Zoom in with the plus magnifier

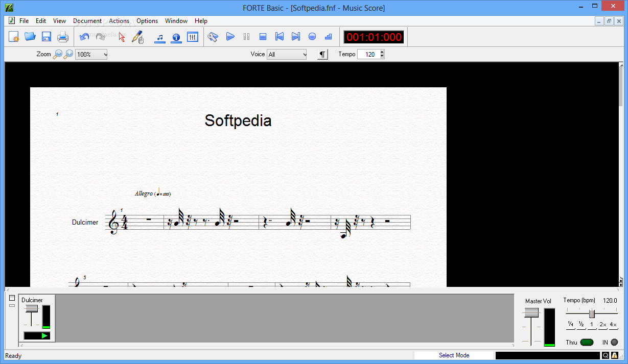pyautogui.click(x=68, y=54)
